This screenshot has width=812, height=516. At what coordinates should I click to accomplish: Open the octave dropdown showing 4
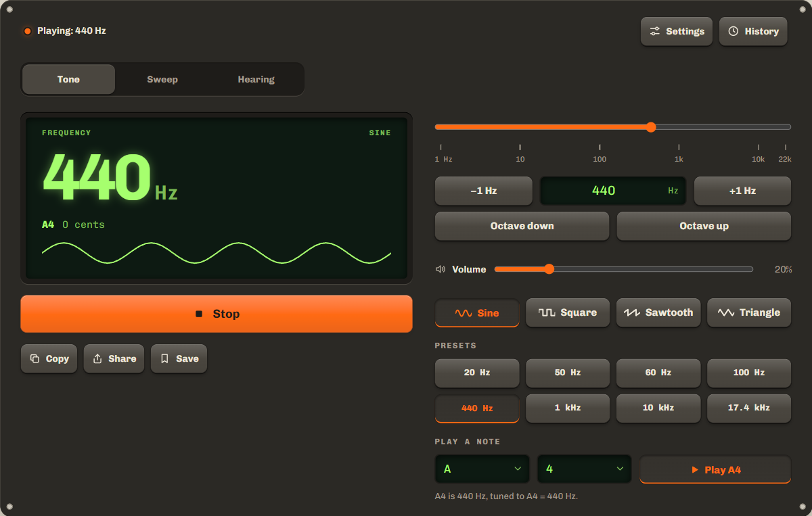pyautogui.click(x=585, y=469)
